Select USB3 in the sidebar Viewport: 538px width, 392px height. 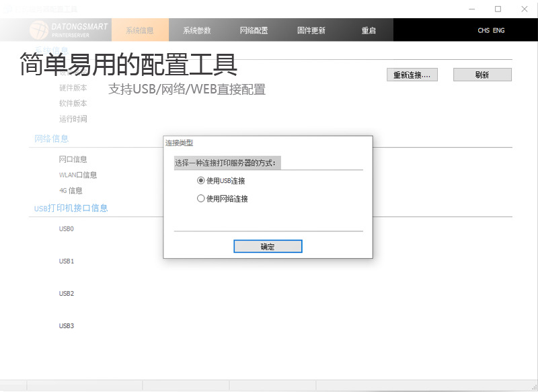pos(66,326)
